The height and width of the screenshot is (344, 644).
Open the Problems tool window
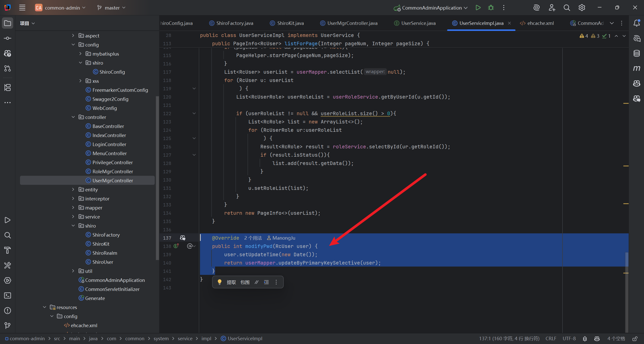[8, 311]
